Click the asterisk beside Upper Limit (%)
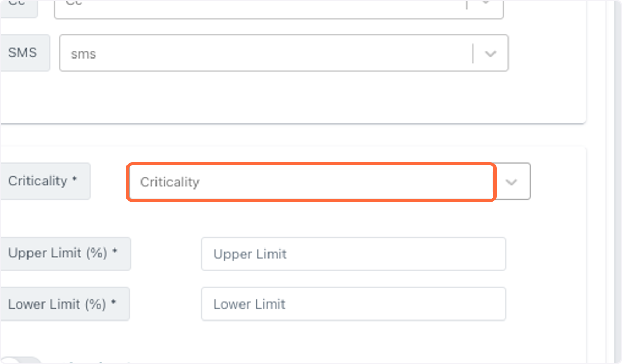622x364 pixels. (x=115, y=251)
